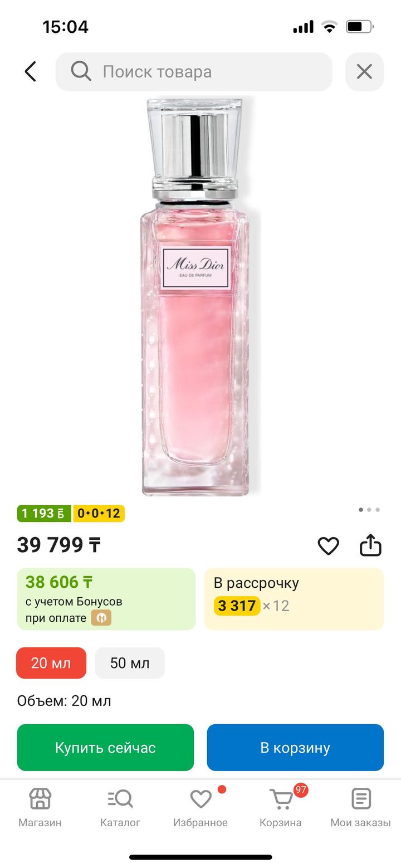Screen dimensions: 401x868
Task: Tap the image carousel page dots
Action: (x=369, y=509)
